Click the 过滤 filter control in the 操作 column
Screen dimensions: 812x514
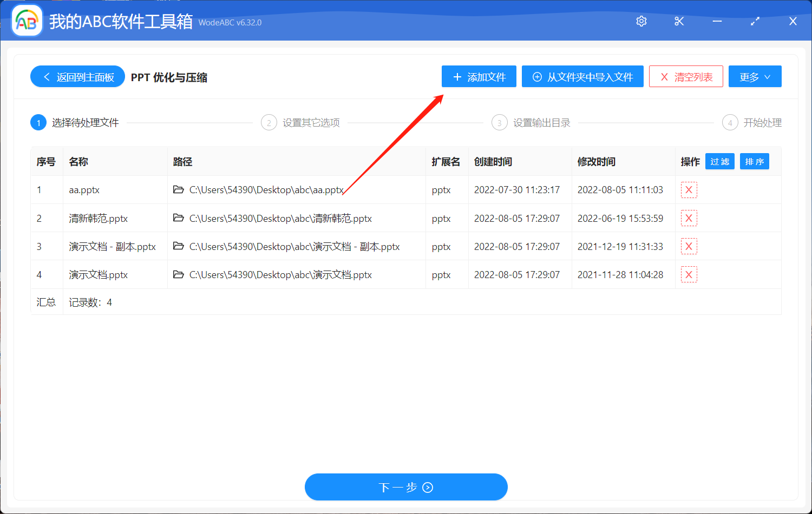tap(719, 161)
